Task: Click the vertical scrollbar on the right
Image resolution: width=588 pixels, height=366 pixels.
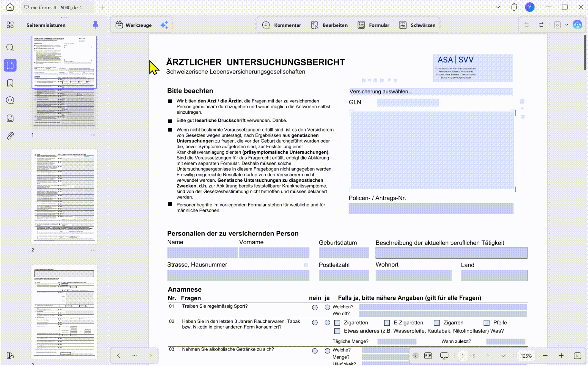Action: pos(585,53)
